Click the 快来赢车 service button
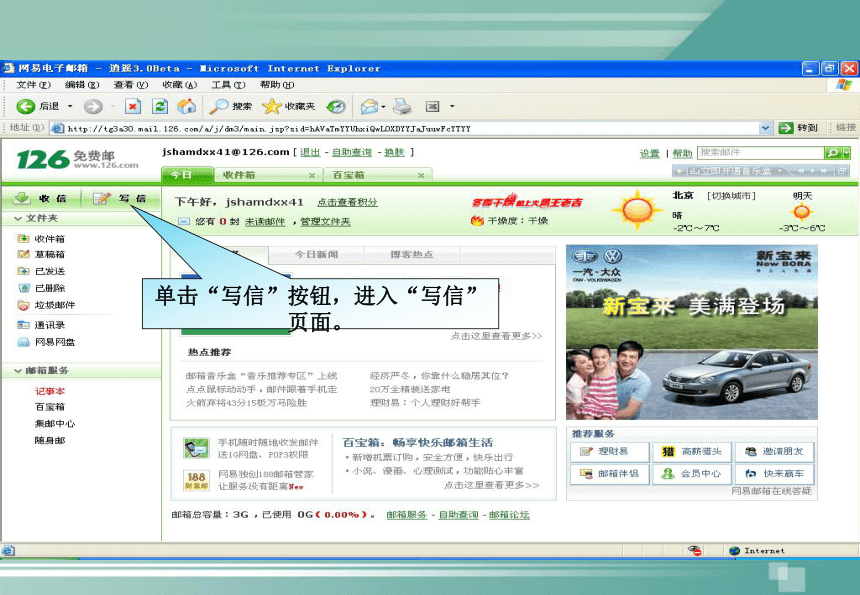 [x=774, y=474]
